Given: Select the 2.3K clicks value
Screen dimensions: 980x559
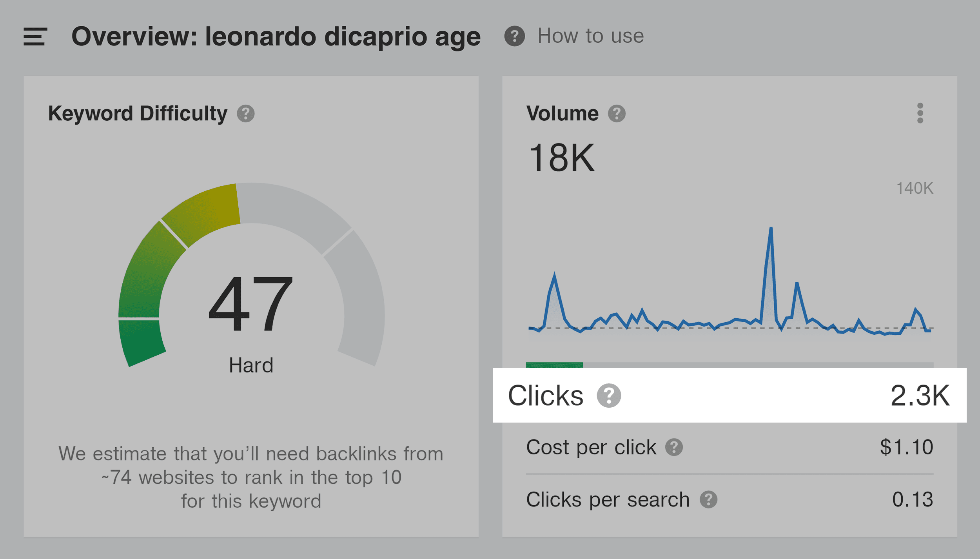Looking at the screenshot, I should pos(920,396).
